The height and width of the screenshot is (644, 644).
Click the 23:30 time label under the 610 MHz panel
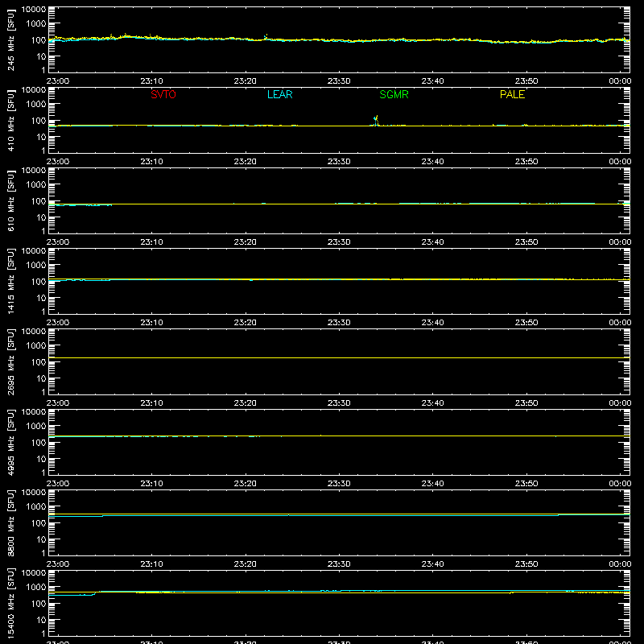(x=339, y=242)
